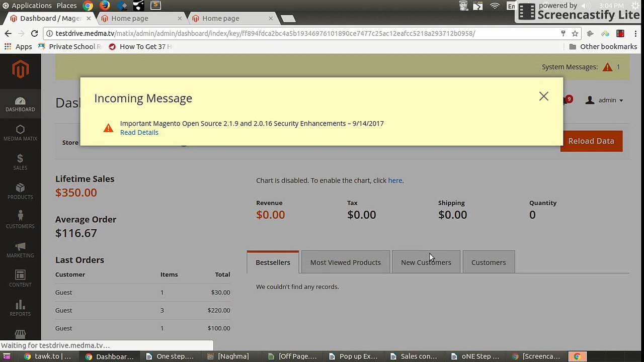This screenshot has height=362, width=644.
Task: Open the Places menu
Action: click(66, 6)
